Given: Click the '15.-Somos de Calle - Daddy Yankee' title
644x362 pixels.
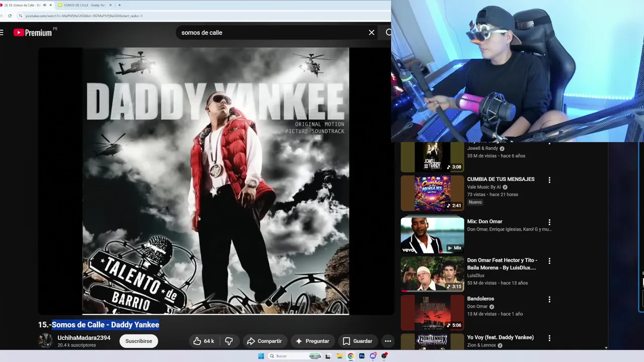Looking at the screenshot, I should [x=99, y=325].
